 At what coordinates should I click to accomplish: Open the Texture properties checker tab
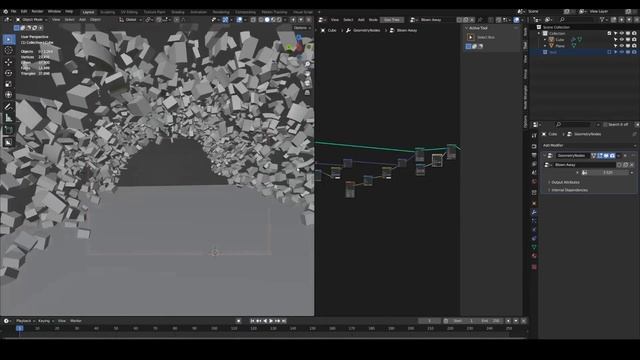click(534, 267)
